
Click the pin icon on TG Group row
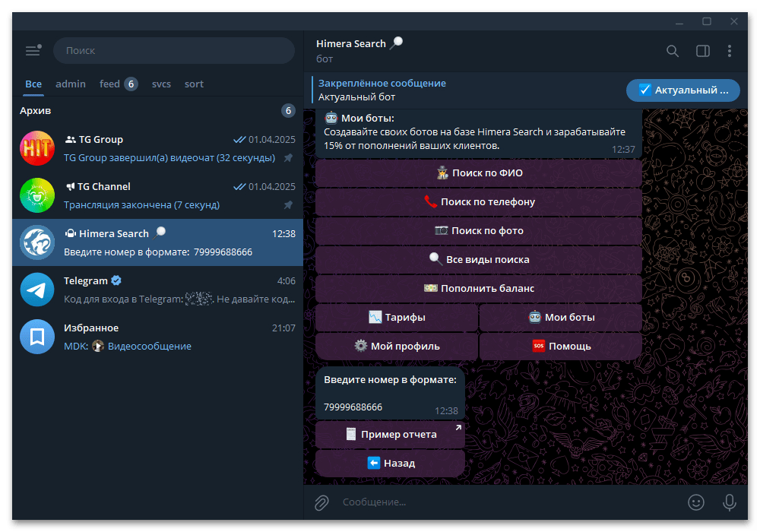tap(288, 158)
